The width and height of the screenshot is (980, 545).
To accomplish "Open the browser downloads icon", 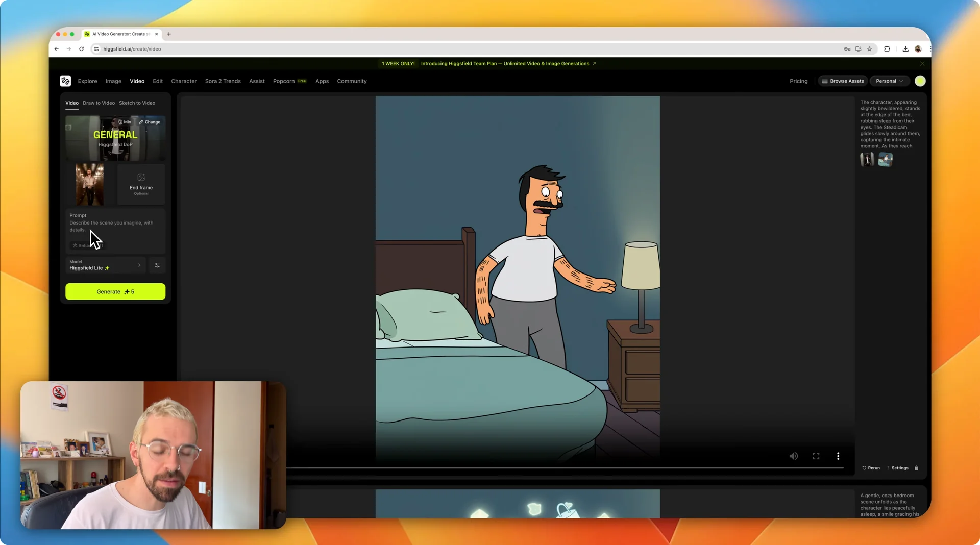I will pos(905,49).
